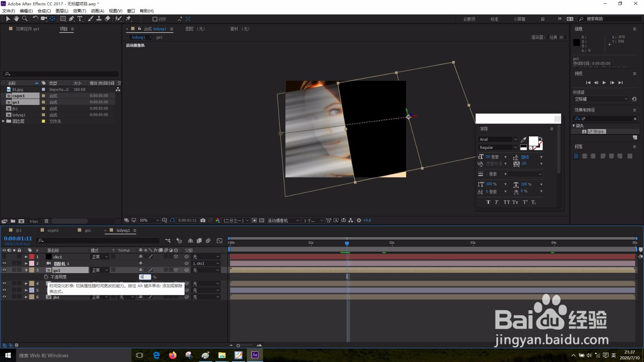Select the Clone Stamp tool
Image resolution: width=644 pixels, height=362 pixels.
(99, 19)
